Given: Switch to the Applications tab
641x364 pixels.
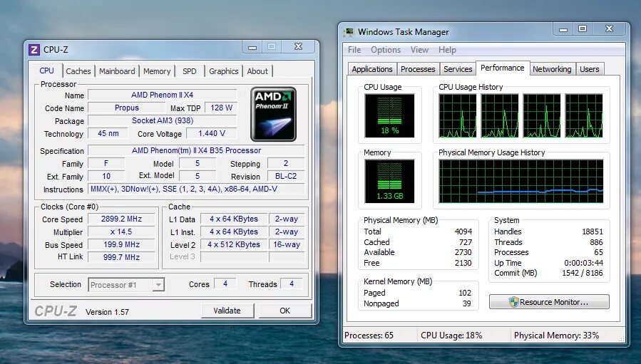Looking at the screenshot, I should (372, 69).
